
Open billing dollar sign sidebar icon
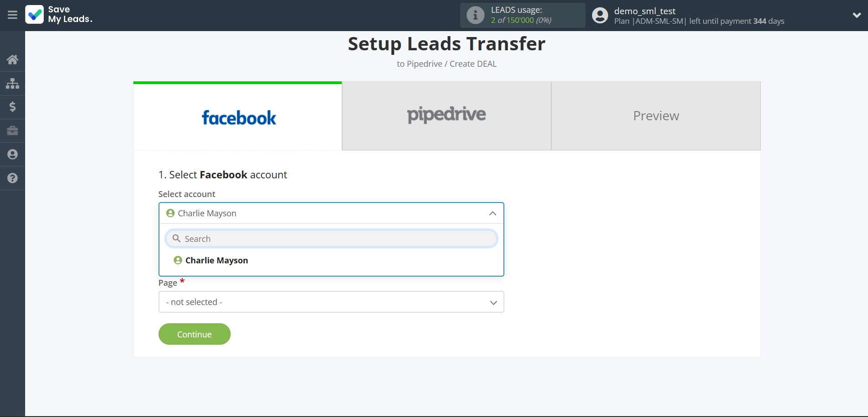(12, 107)
